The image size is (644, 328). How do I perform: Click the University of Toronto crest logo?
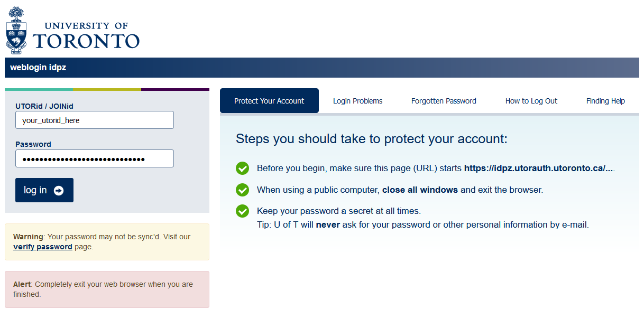(16, 30)
